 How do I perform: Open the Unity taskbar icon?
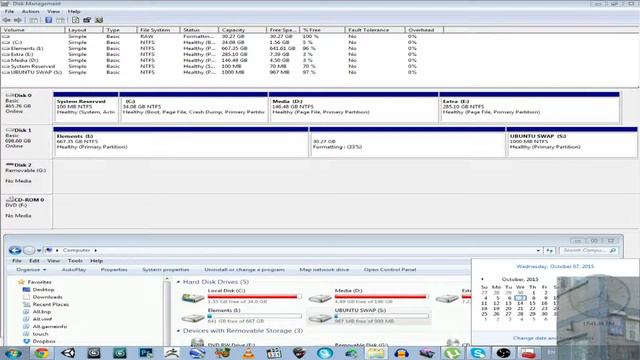coord(68,353)
